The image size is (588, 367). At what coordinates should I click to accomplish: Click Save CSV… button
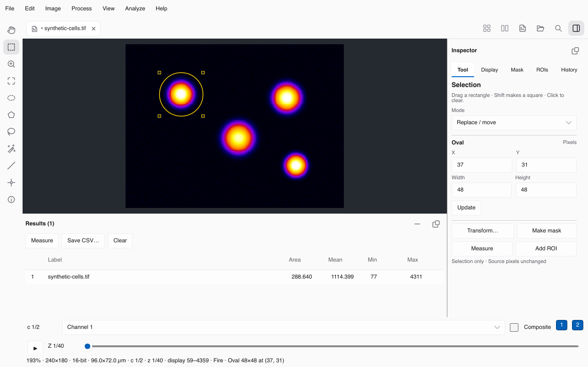pos(83,240)
